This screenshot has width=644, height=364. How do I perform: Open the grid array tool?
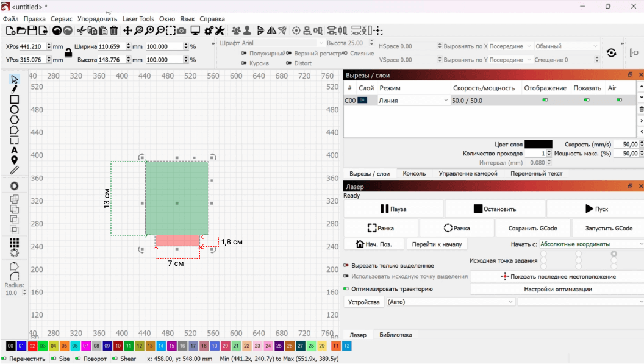tap(14, 243)
